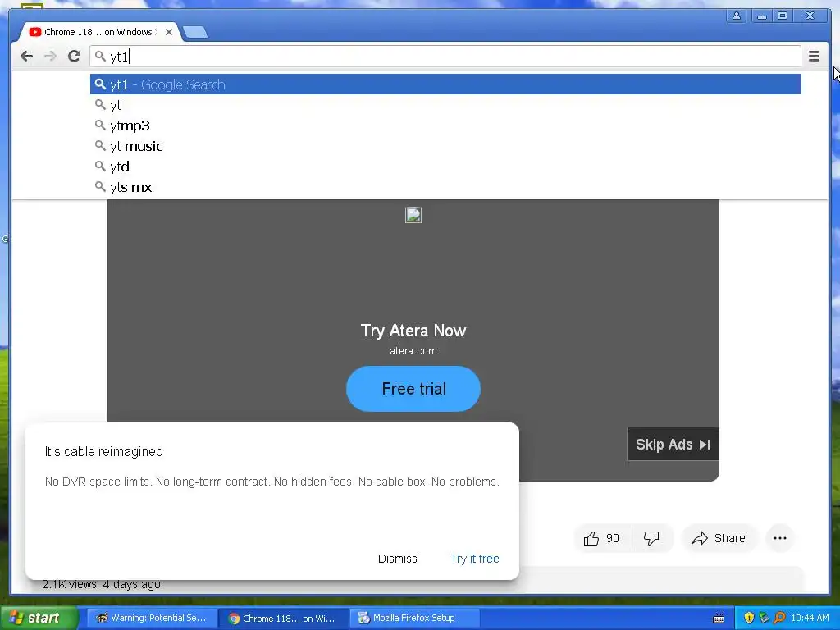Click the network connection tray icon
The image size is (840, 630).
pyautogui.click(x=764, y=618)
